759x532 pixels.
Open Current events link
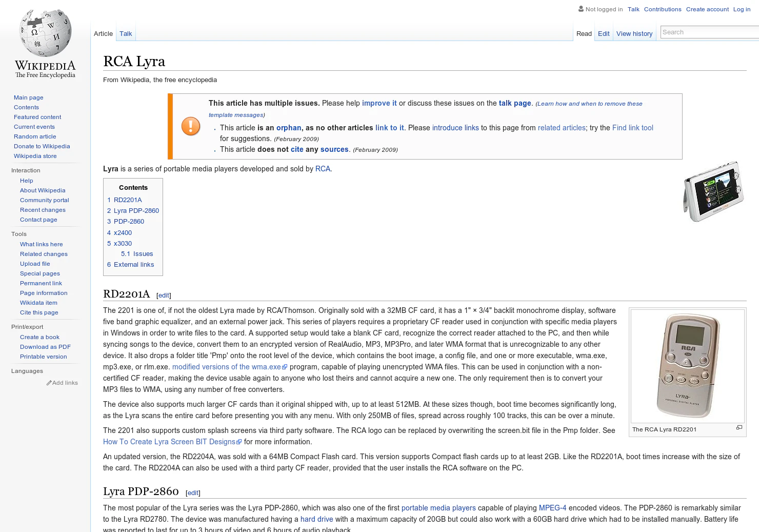pos(34,127)
